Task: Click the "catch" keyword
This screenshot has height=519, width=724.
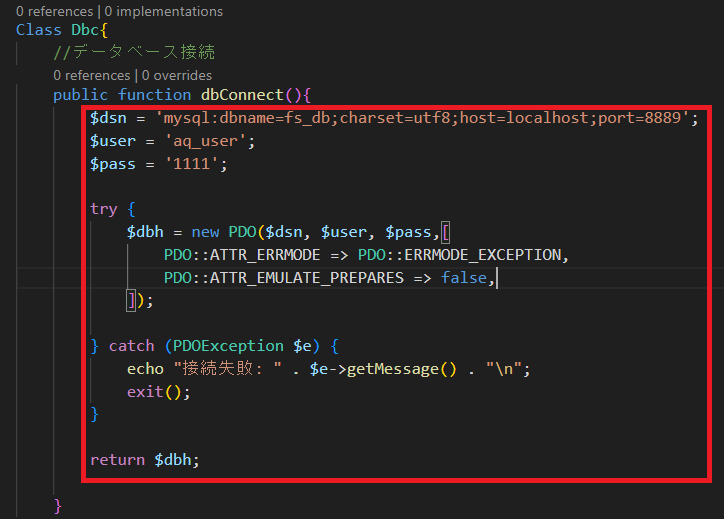Action: pos(132,346)
